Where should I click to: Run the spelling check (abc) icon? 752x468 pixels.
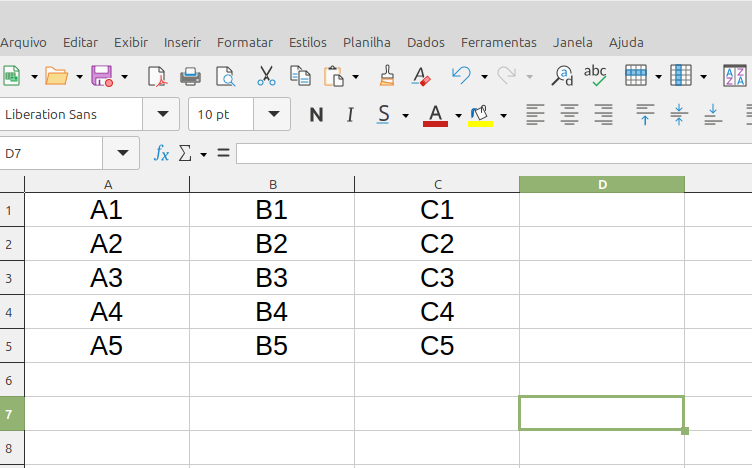[x=595, y=76]
